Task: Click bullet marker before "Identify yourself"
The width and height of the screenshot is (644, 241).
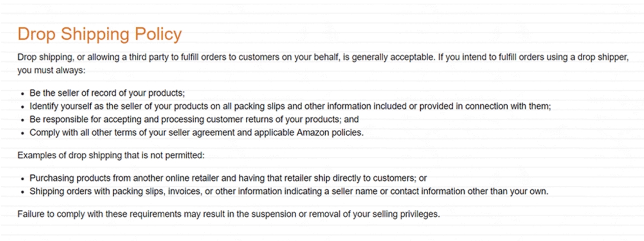Action: 22,106
